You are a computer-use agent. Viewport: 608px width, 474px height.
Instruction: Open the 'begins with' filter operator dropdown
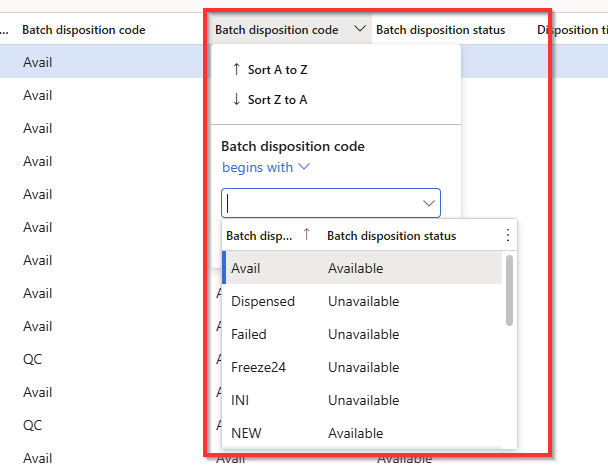click(x=266, y=168)
